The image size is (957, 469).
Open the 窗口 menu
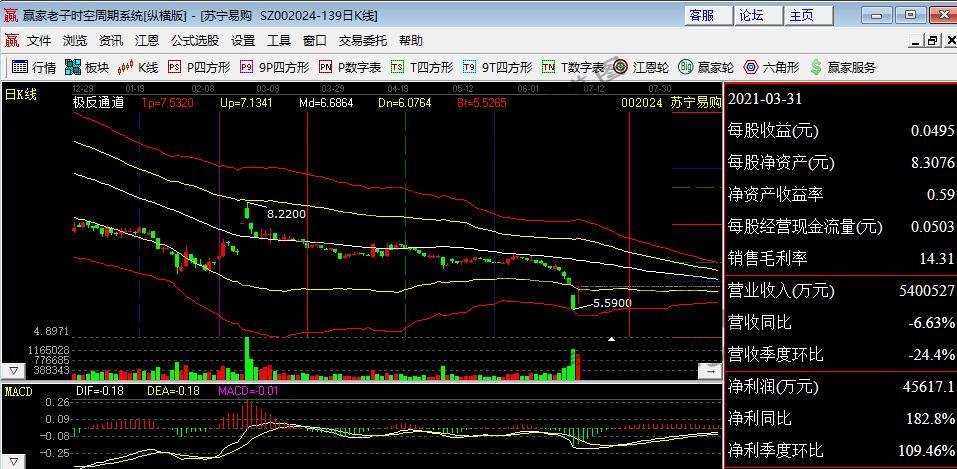[315, 41]
